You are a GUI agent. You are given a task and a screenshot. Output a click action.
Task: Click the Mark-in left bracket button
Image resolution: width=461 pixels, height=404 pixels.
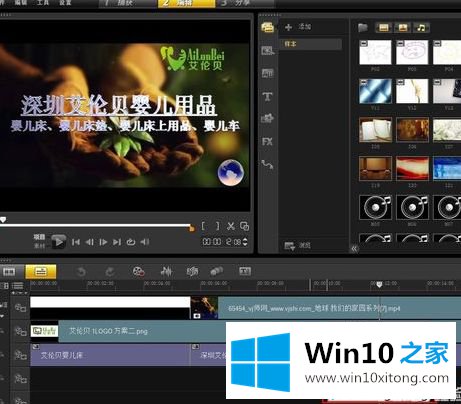click(203, 226)
